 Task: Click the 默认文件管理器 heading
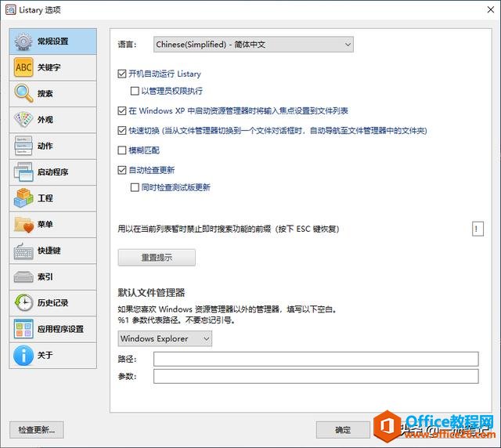[151, 293]
